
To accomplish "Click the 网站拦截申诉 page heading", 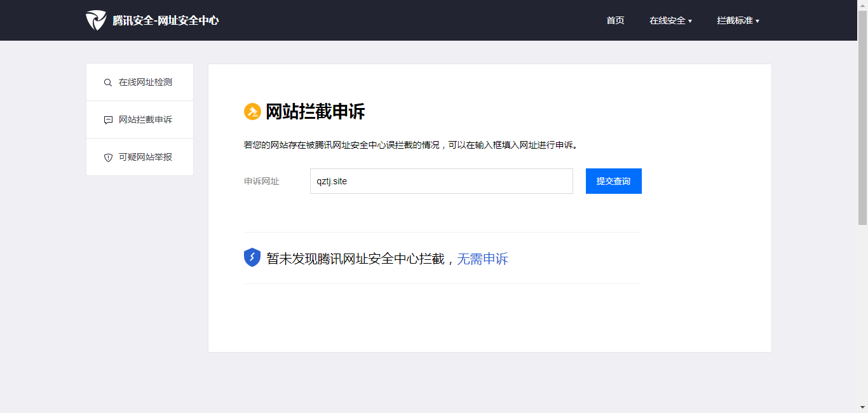I will (315, 112).
